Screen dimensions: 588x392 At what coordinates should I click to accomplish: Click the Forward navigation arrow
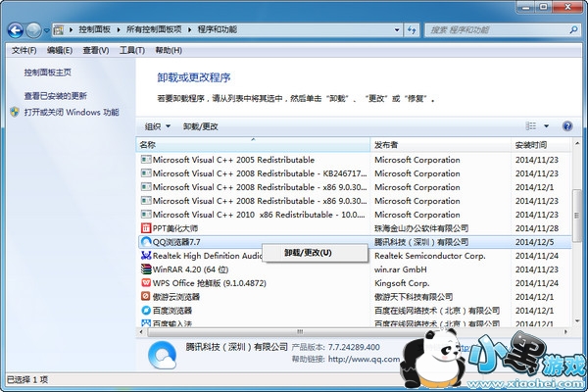pos(33,30)
